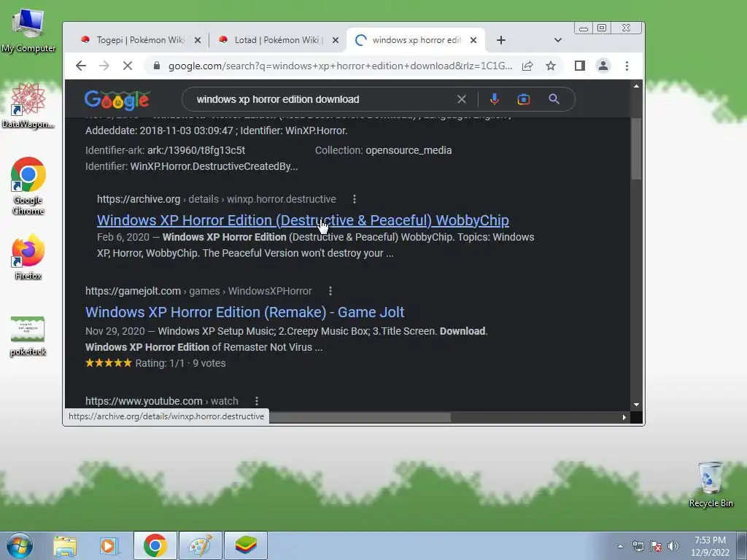
Task: Click the https://archive.org breadcrumb URL
Action: 139,199
